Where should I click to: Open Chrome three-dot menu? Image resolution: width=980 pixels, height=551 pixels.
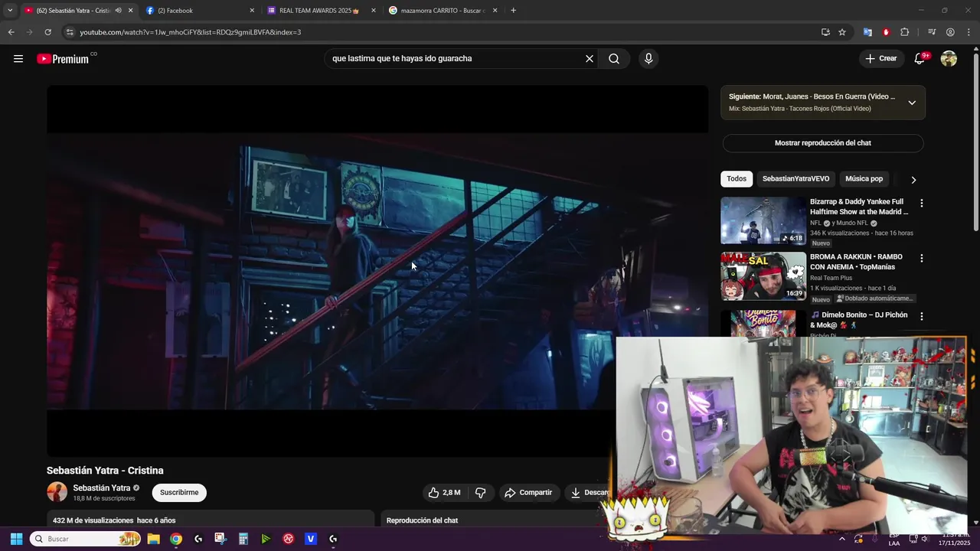[969, 32]
